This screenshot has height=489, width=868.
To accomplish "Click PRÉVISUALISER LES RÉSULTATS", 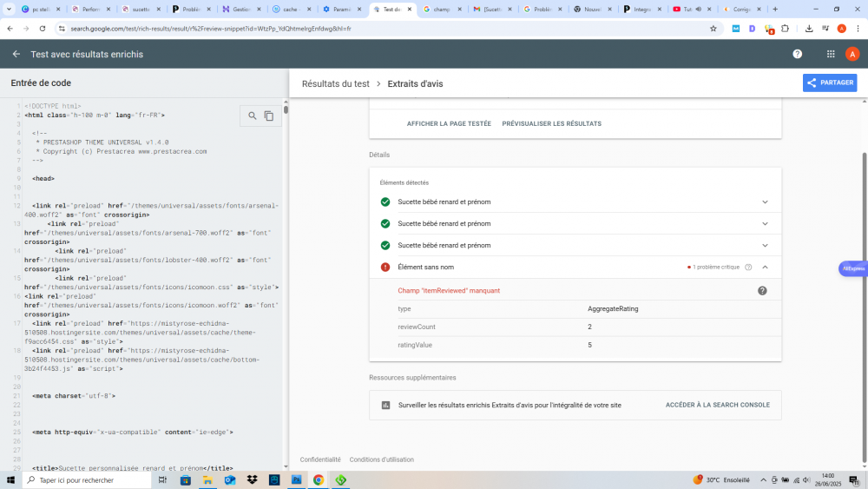I will tap(551, 123).
